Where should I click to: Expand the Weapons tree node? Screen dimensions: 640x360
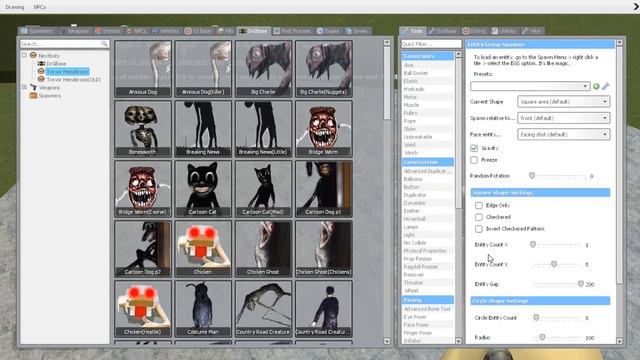[x=24, y=87]
